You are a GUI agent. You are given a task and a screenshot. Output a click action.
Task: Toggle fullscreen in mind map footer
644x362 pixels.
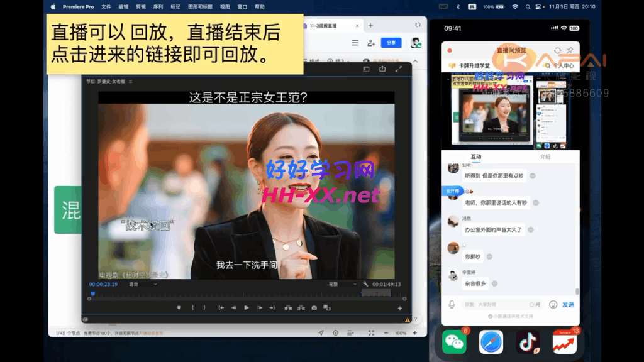(371, 333)
